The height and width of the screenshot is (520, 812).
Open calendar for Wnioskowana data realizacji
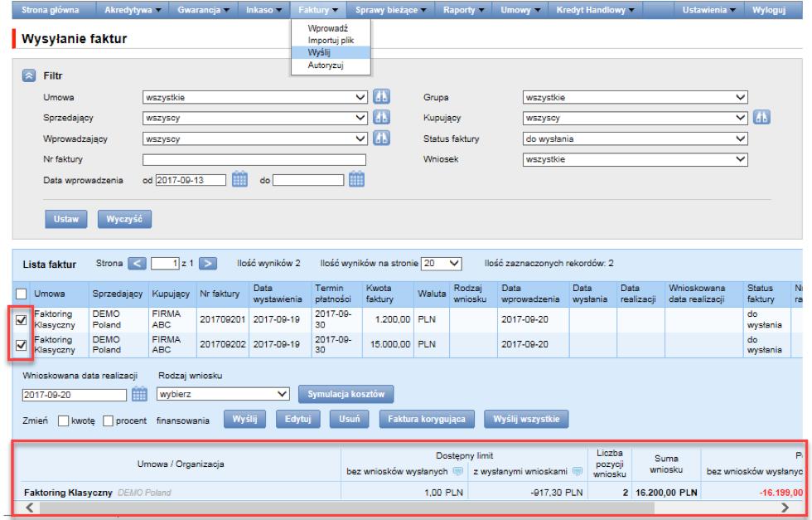pos(139,394)
